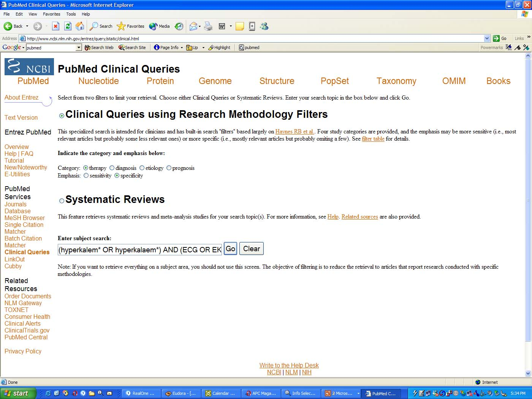Select the etiology category radio button
This screenshot has width=532, height=399.
tap(142, 168)
